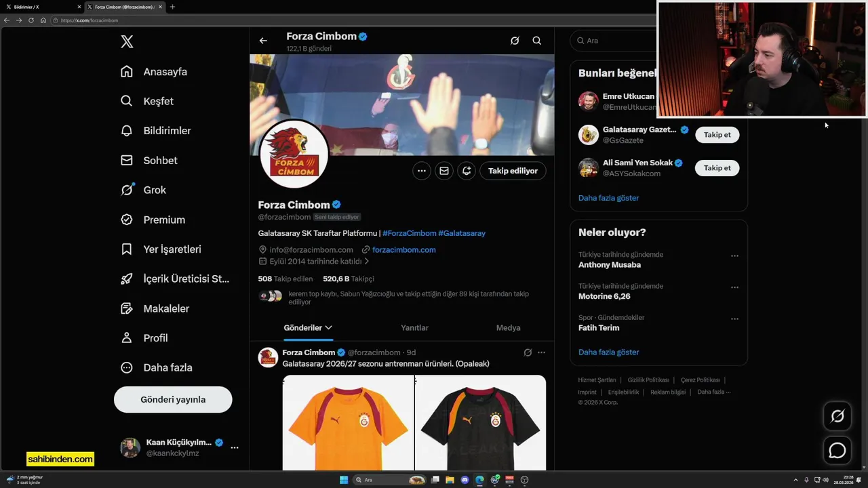Open İçerik Üreticisi Stüdyosu rocket item
This screenshot has width=868, height=488.
click(175, 279)
